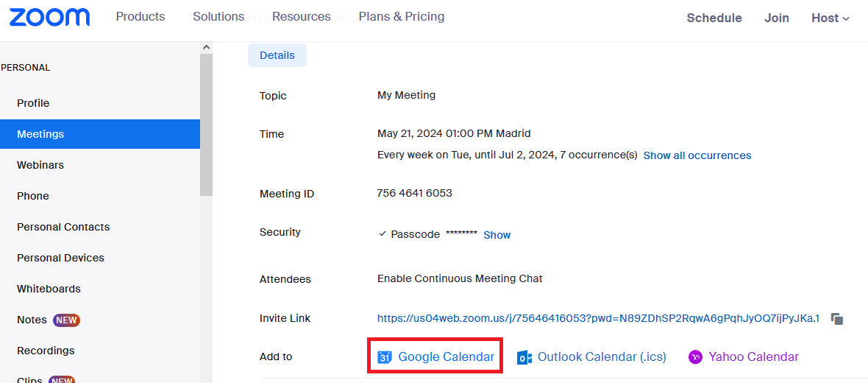Click the Outlook Calendar icon
The height and width of the screenshot is (383, 868).
coord(524,357)
